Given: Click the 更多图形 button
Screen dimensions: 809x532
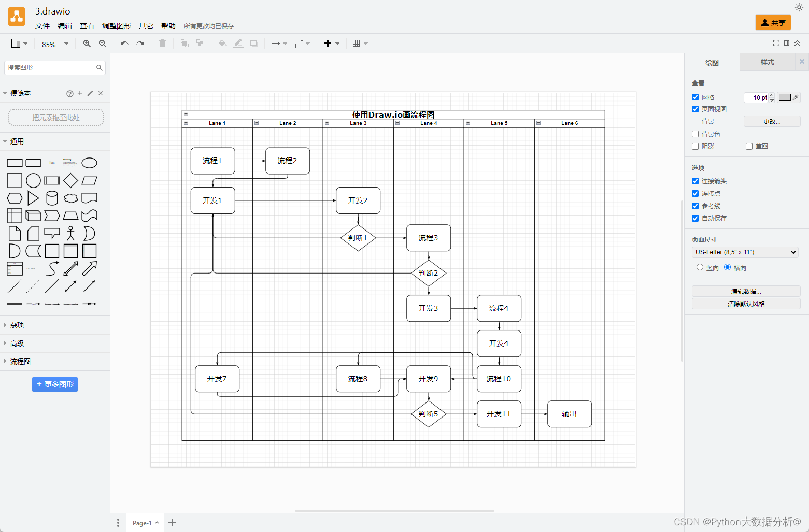Looking at the screenshot, I should coord(55,384).
